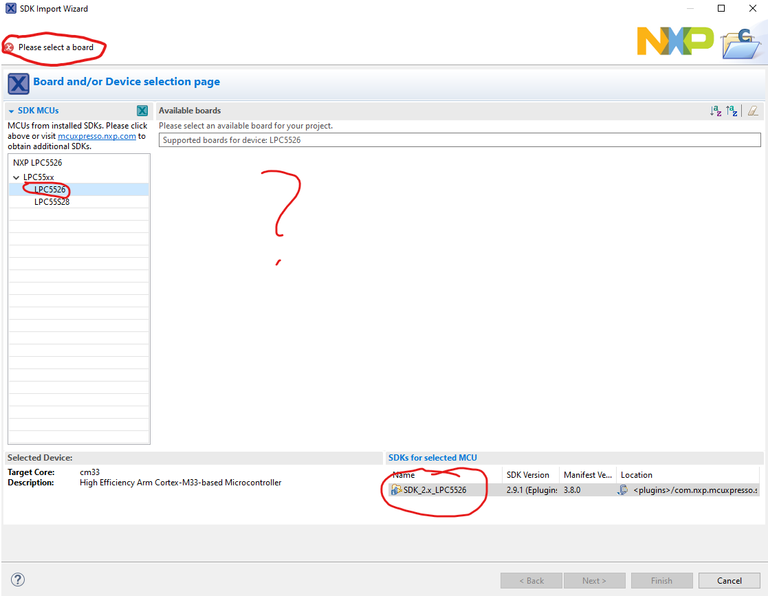This screenshot has width=768, height=596.
Task: Click the Next button
Action: click(595, 580)
